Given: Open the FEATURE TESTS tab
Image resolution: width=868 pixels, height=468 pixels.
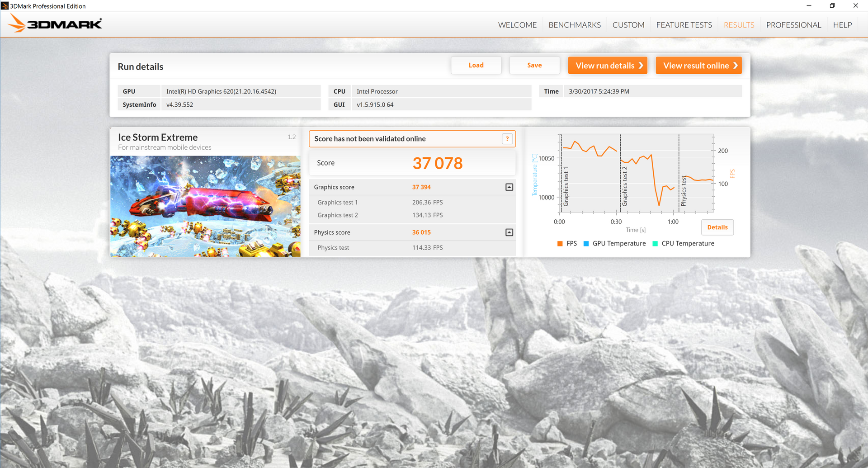Looking at the screenshot, I should click(684, 25).
